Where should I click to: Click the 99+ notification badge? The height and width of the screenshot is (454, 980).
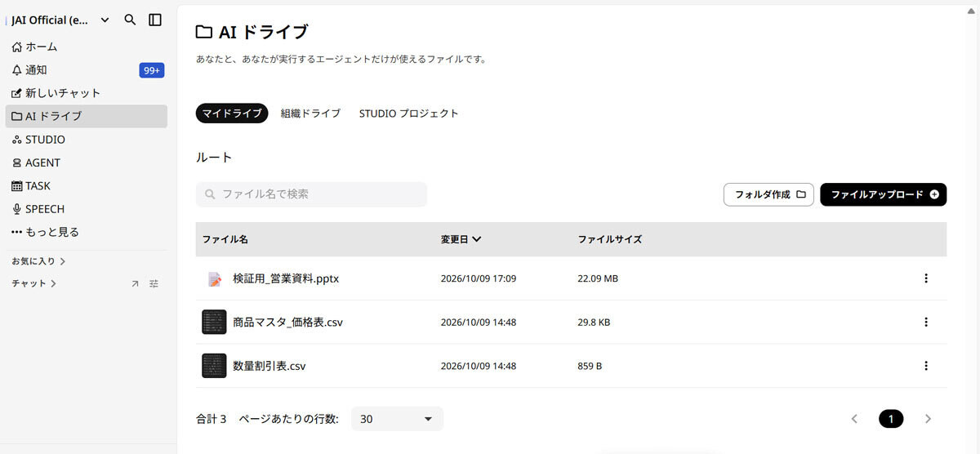(x=152, y=70)
